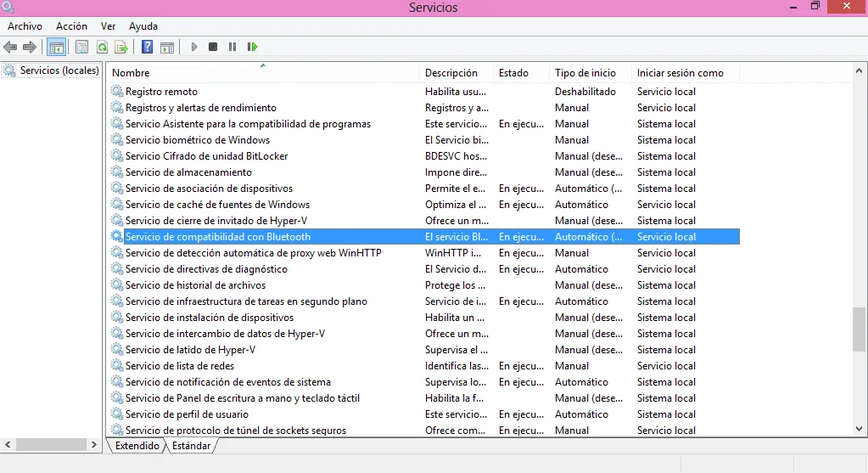Pause the service with the Pause icon

[232, 47]
